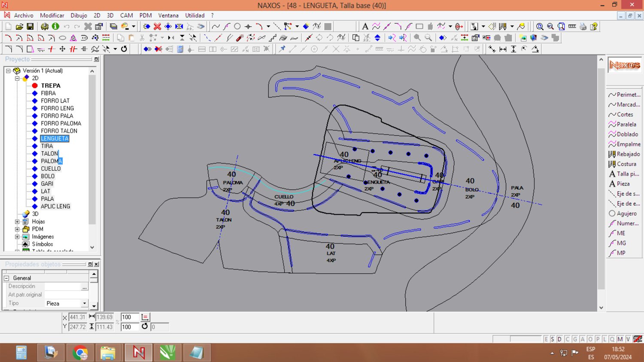Select Agujero item in right panel
The height and width of the screenshot is (362, 644).
pyautogui.click(x=623, y=213)
